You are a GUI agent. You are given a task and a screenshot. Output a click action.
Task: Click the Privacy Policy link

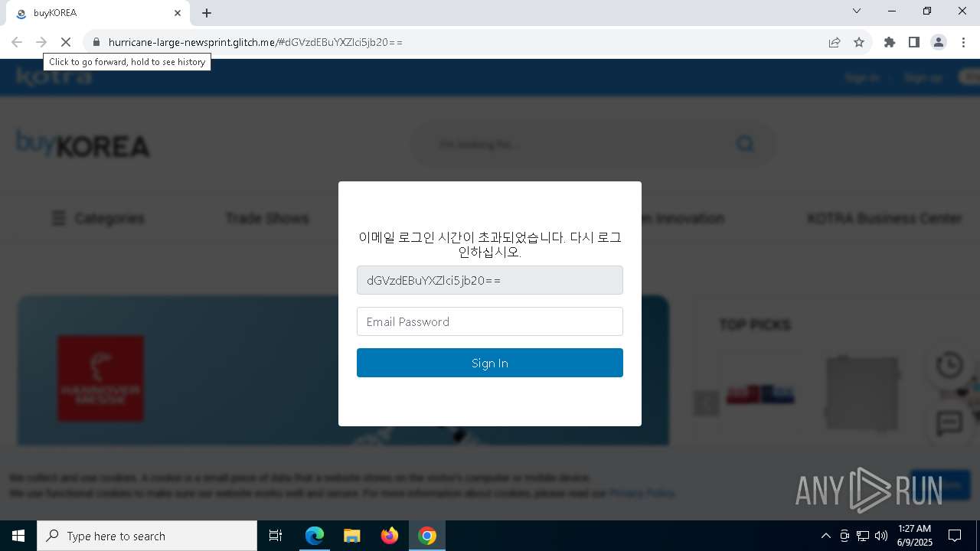642,494
